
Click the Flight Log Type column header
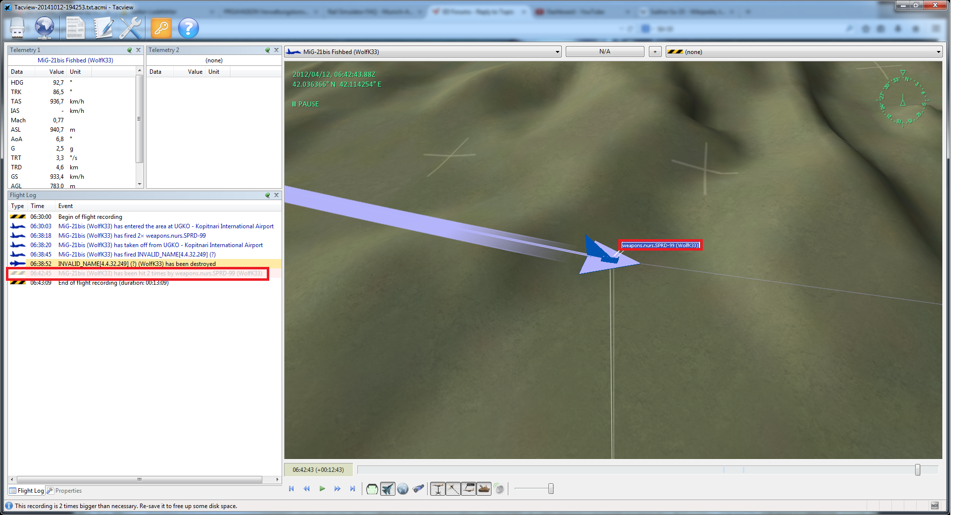(x=17, y=206)
